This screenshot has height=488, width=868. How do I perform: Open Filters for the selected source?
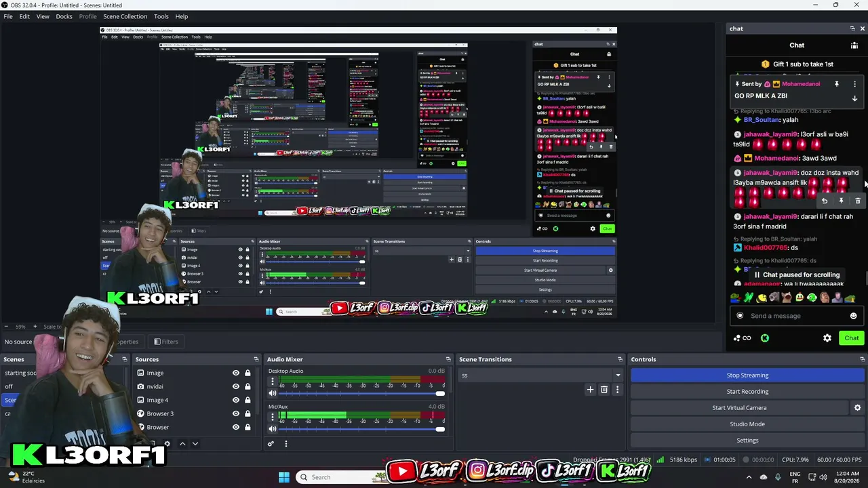point(165,342)
